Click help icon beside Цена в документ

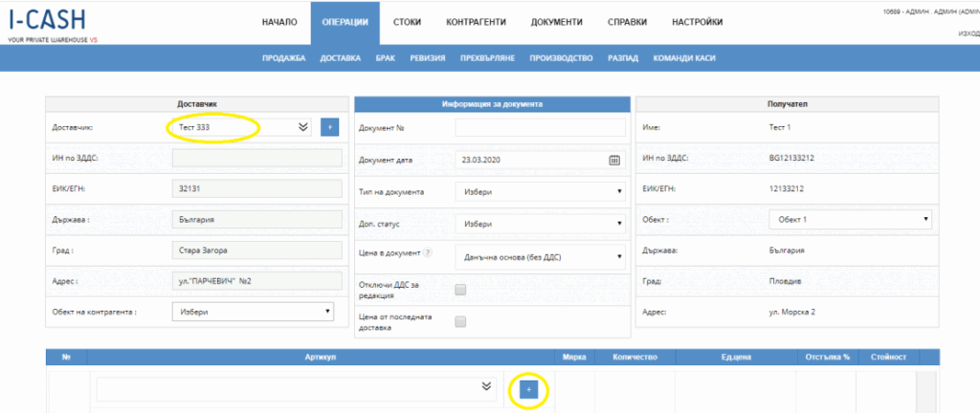428,252
